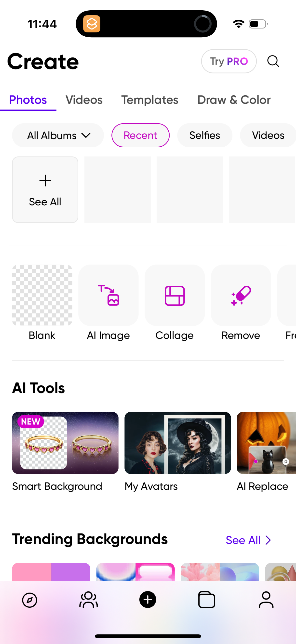
Task: Tap the See All photos tile
Action: click(x=45, y=190)
